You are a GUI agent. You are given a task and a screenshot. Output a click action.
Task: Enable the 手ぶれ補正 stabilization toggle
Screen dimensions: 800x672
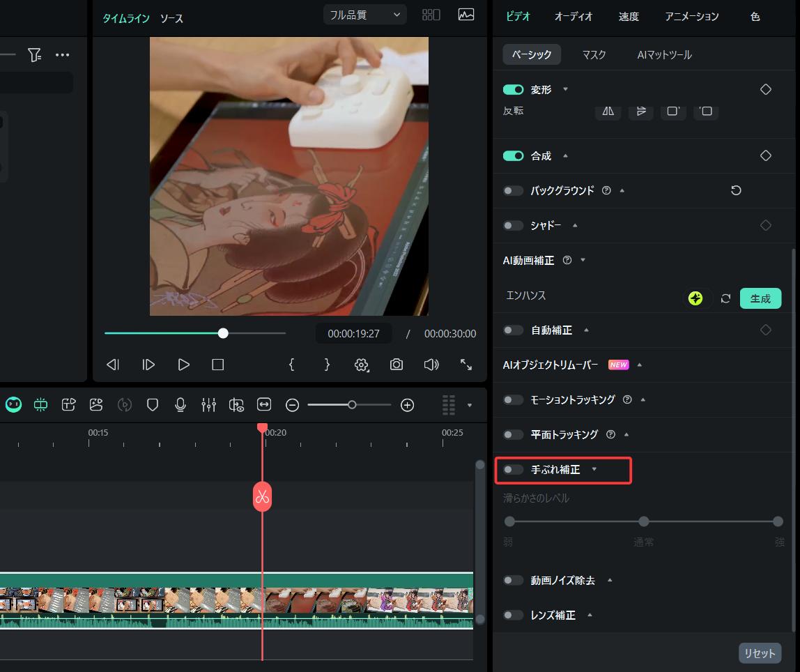coord(514,470)
